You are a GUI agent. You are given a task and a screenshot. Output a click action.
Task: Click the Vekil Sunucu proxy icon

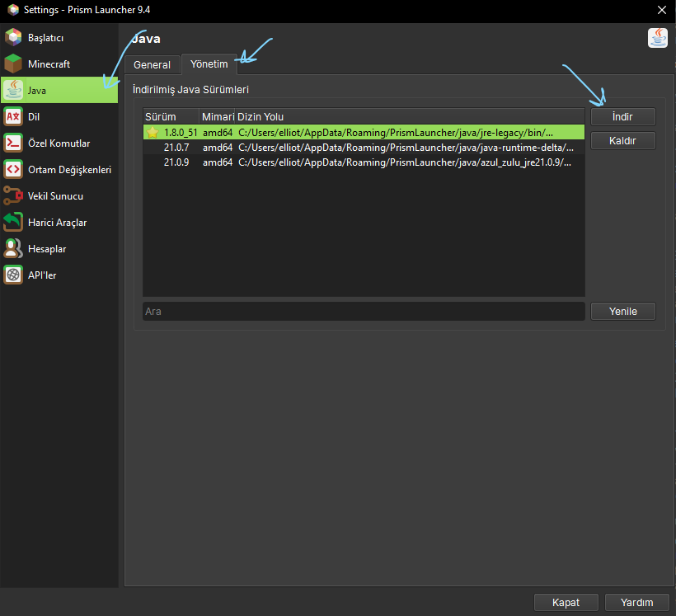point(13,195)
